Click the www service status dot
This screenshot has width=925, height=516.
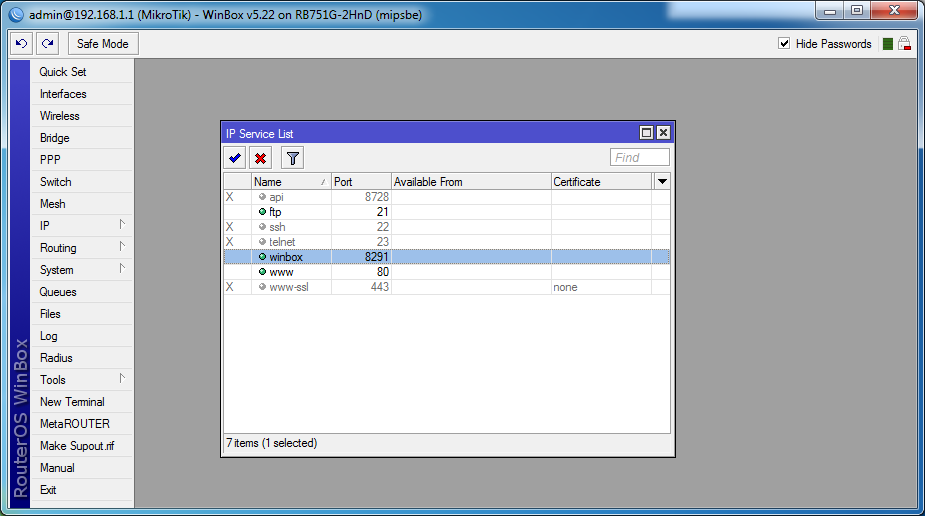pos(263,272)
